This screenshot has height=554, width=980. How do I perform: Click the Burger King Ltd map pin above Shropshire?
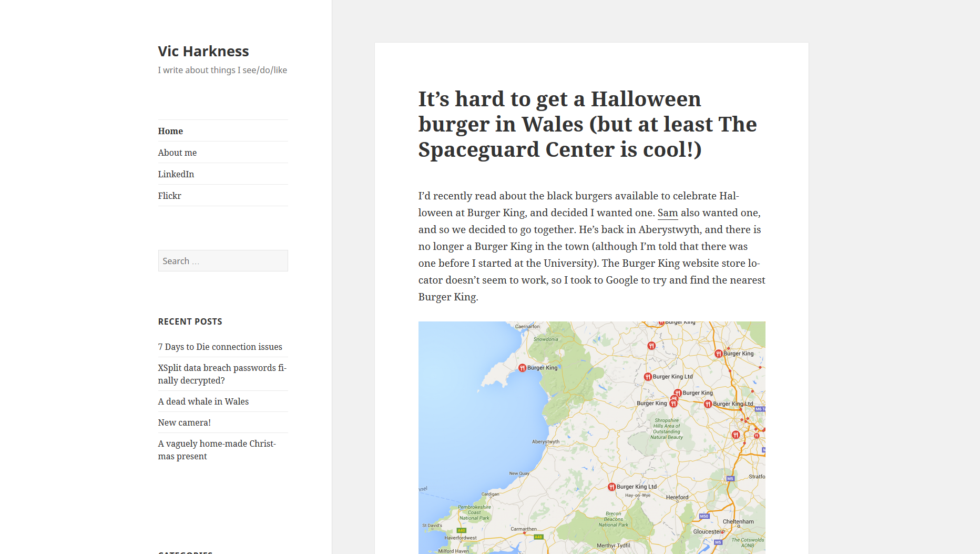pos(648,377)
